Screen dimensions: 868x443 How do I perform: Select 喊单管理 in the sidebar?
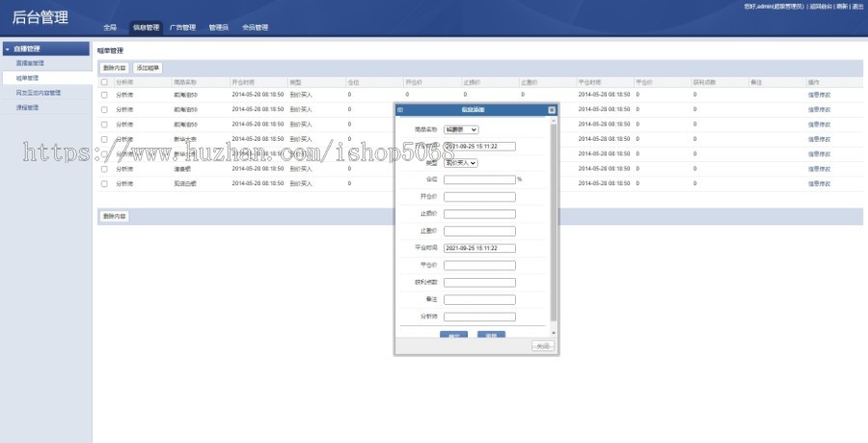coord(27,78)
